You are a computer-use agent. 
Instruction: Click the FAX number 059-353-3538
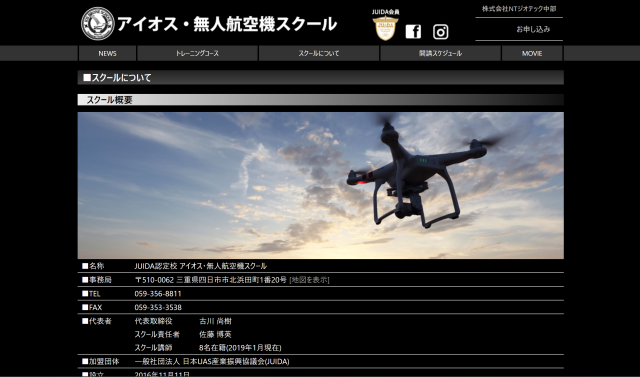158,307
